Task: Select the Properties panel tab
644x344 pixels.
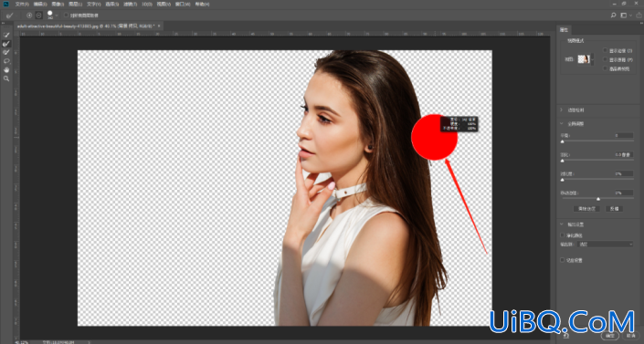Action: point(564,29)
